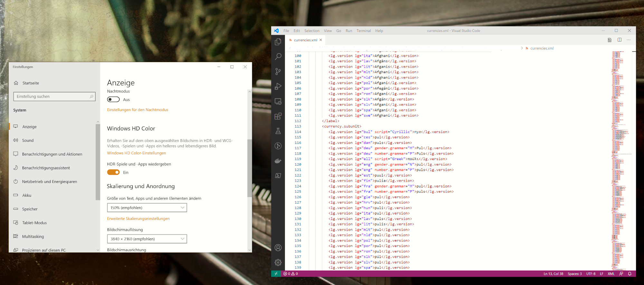Select Benachrichtigungen und Aktionen category
The height and width of the screenshot is (285, 644).
coord(52,154)
